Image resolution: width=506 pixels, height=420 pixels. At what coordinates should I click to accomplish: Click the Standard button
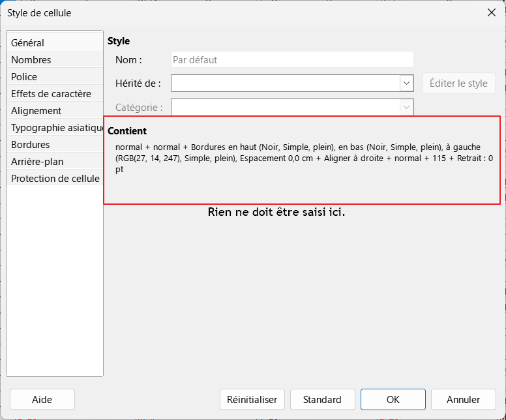pos(322,400)
